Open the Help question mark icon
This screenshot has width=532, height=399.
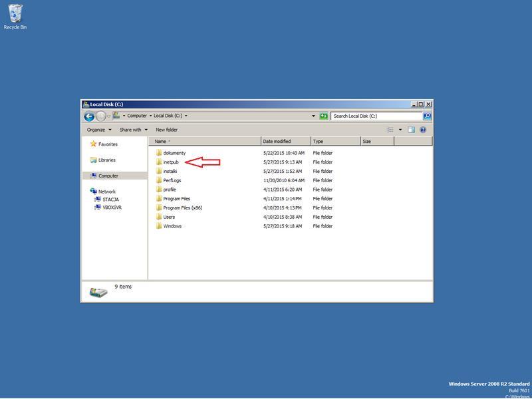(423, 130)
